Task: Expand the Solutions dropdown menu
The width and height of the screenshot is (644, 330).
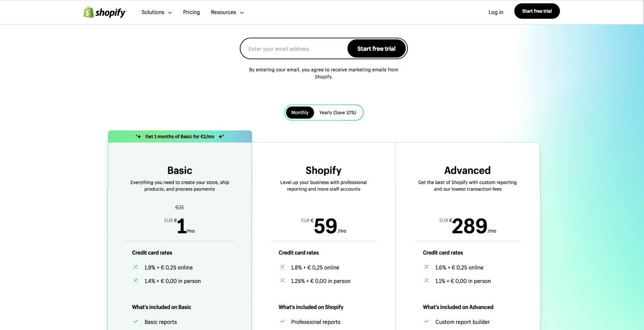Action: pyautogui.click(x=157, y=12)
